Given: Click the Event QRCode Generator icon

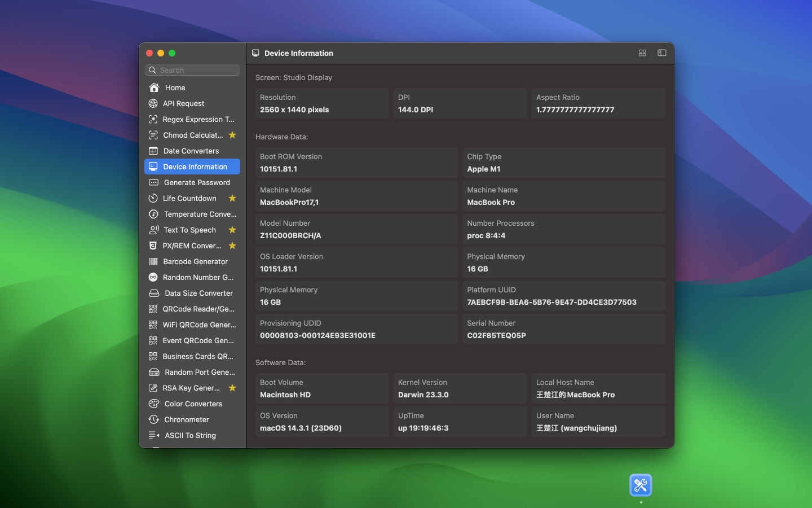Looking at the screenshot, I should [153, 340].
